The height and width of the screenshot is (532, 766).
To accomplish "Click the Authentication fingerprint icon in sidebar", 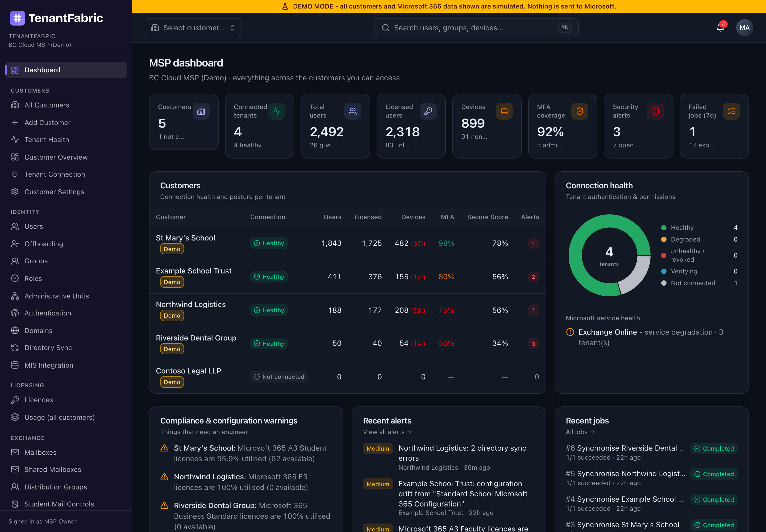I will click(15, 313).
